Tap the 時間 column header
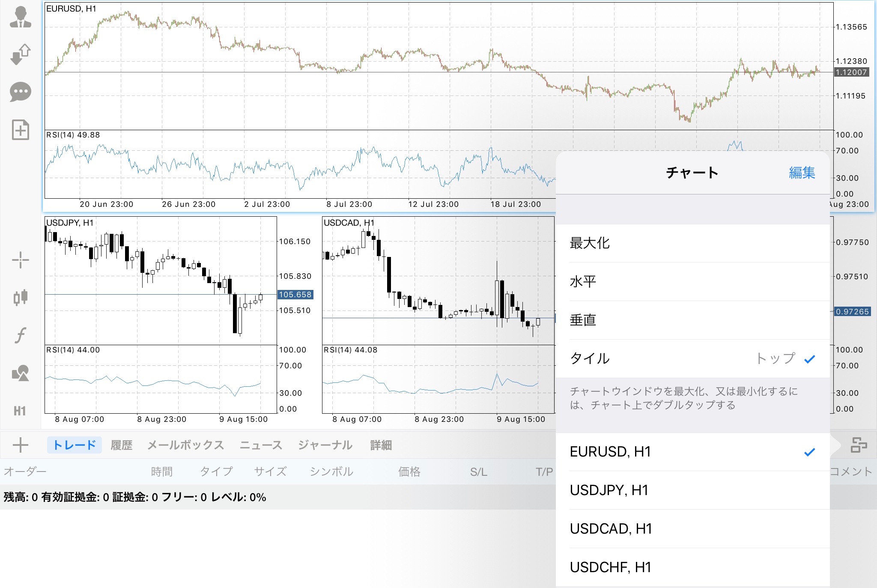877x588 pixels. pos(162,472)
